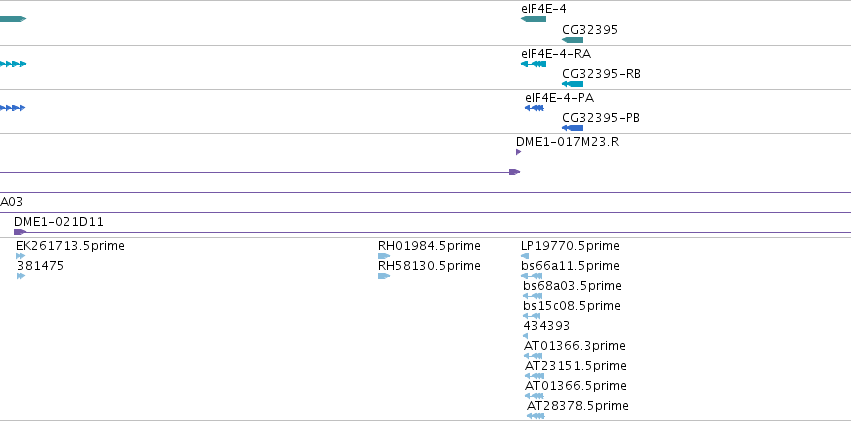Click the CG32395-PB protein glyph
Viewport: 851px width, 421px height.
[x=573, y=128]
